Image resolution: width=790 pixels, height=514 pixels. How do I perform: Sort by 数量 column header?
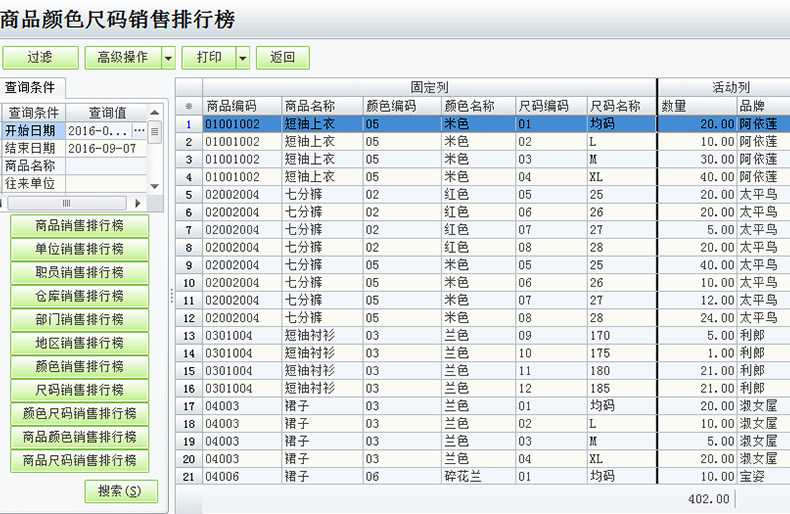697,106
